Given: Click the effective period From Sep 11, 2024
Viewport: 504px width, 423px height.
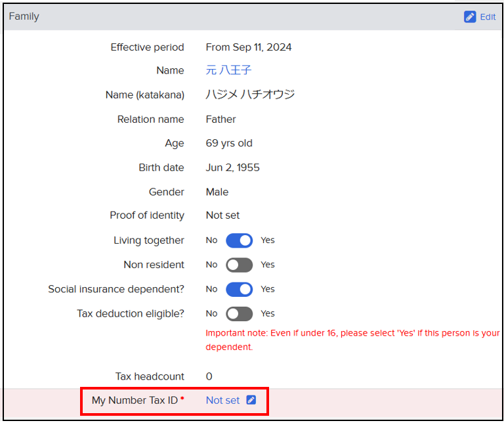Looking at the screenshot, I should tap(249, 47).
